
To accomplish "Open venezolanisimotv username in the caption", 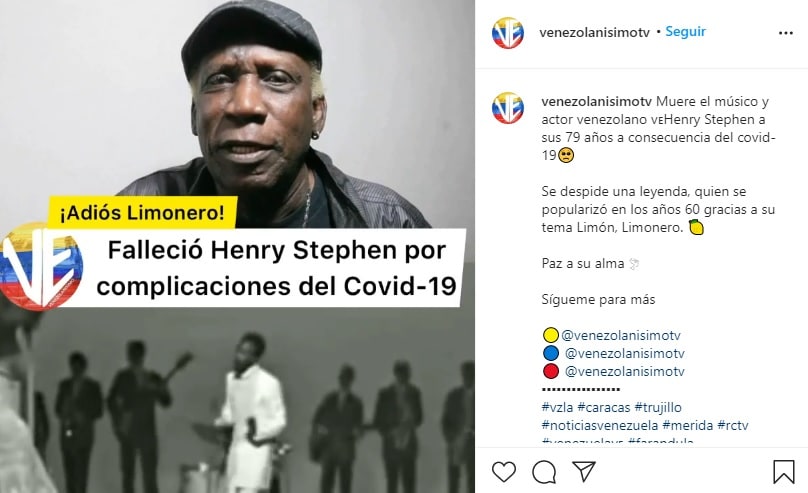I will (x=597, y=101).
